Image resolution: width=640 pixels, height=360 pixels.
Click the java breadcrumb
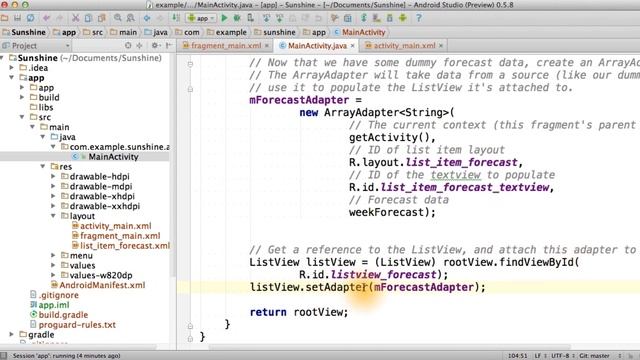156,32
